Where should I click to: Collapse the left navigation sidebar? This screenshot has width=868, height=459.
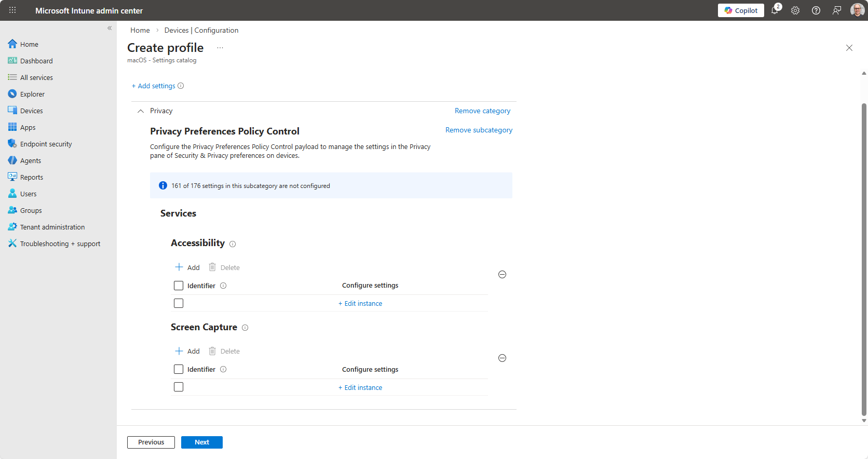point(110,28)
